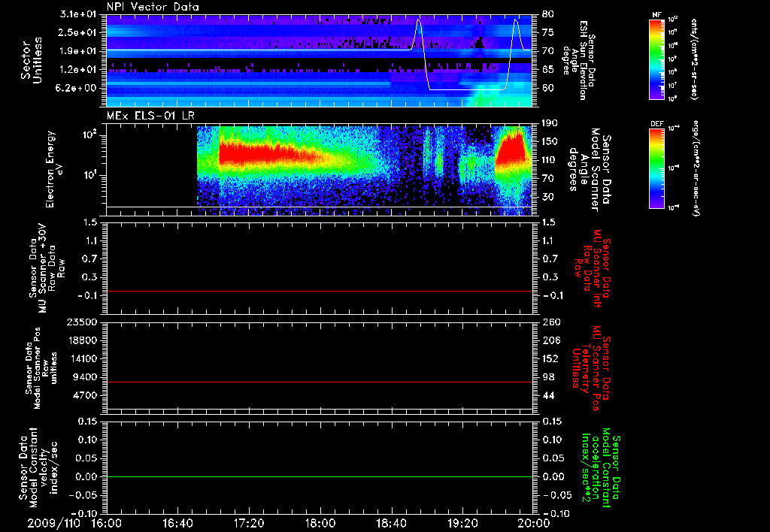Click the "98" telemetry position tick
The width and height of the screenshot is (770, 532).
tap(547, 377)
